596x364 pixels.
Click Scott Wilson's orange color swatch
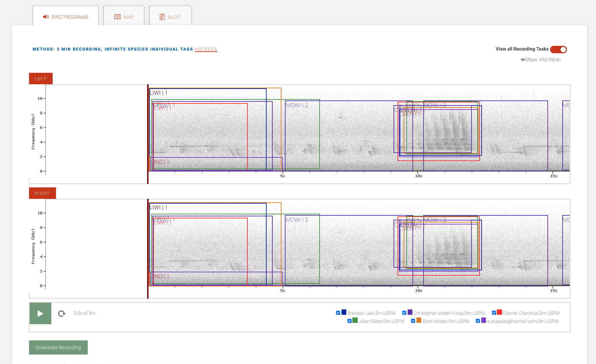[x=419, y=320]
